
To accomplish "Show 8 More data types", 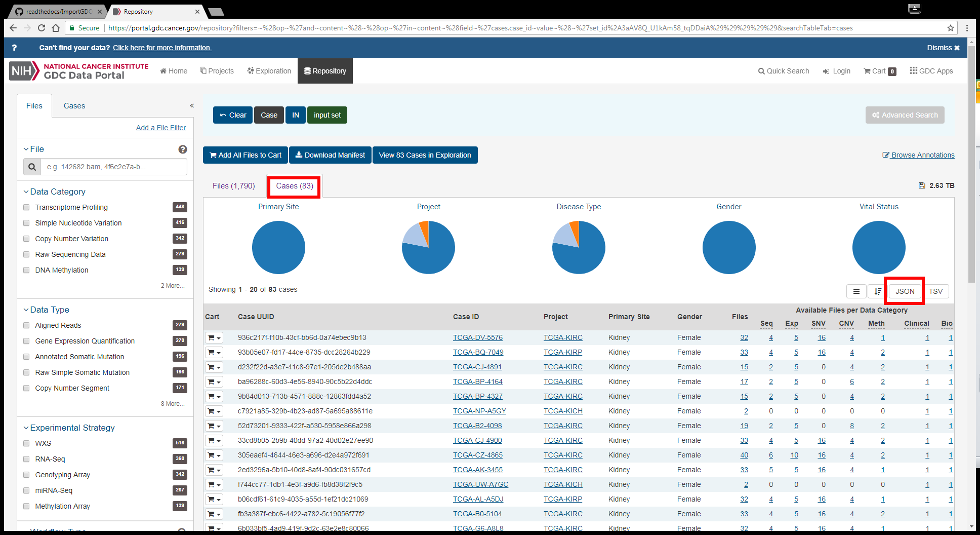I will coord(173,404).
